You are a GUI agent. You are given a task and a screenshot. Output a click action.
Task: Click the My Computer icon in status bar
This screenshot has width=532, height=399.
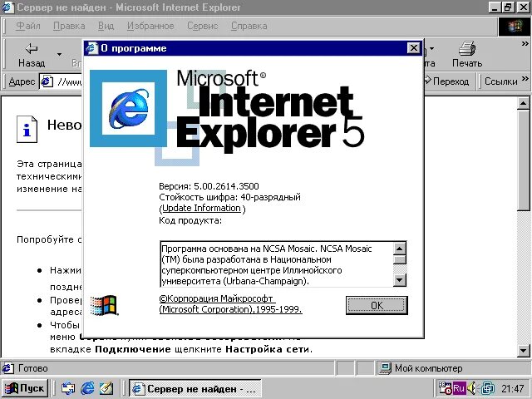pyautogui.click(x=386, y=368)
